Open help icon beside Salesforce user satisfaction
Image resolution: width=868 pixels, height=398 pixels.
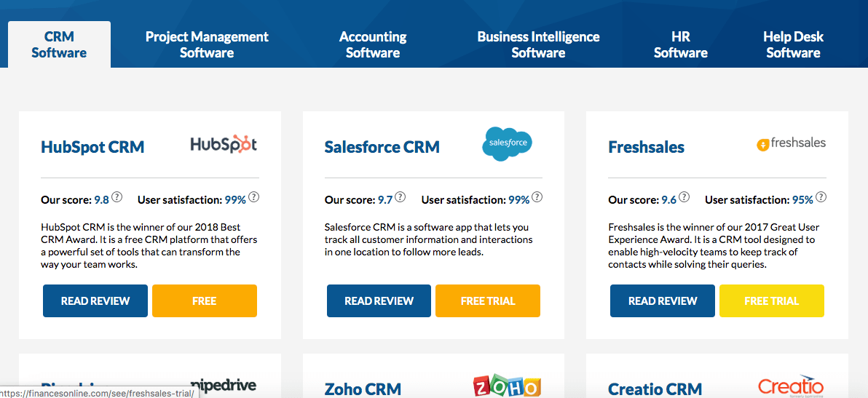(x=537, y=196)
